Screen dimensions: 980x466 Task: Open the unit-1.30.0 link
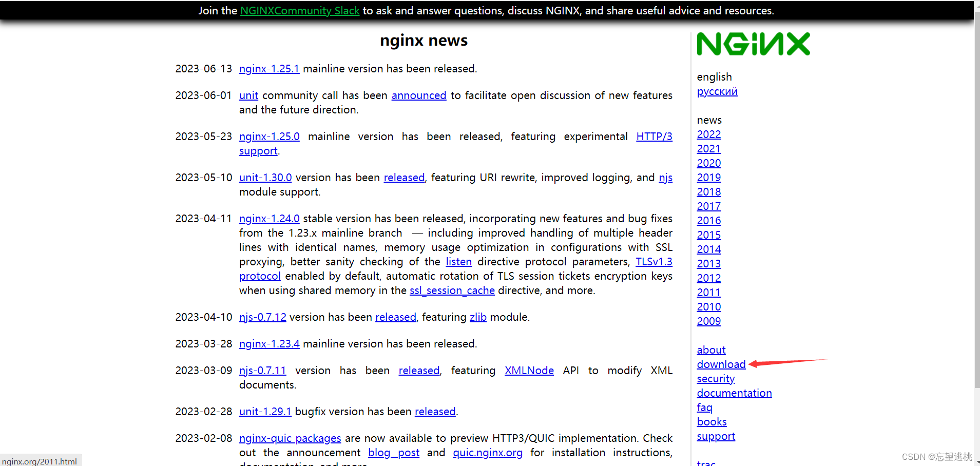265,178
